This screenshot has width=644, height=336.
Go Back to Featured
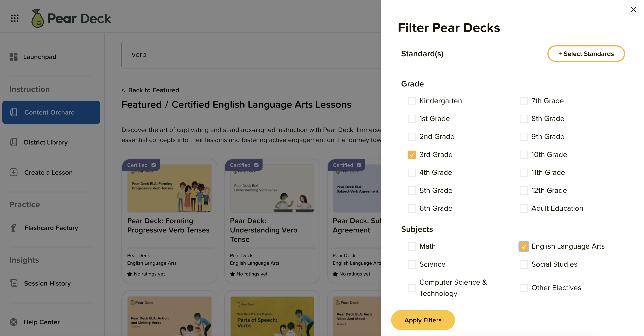click(150, 90)
